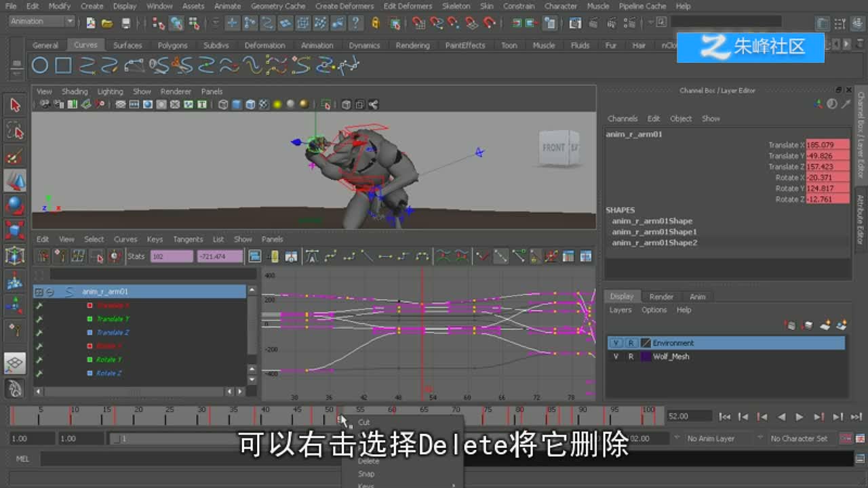
Task: Activate the Lasso select tool in the toolbox
Action: tap(15, 130)
